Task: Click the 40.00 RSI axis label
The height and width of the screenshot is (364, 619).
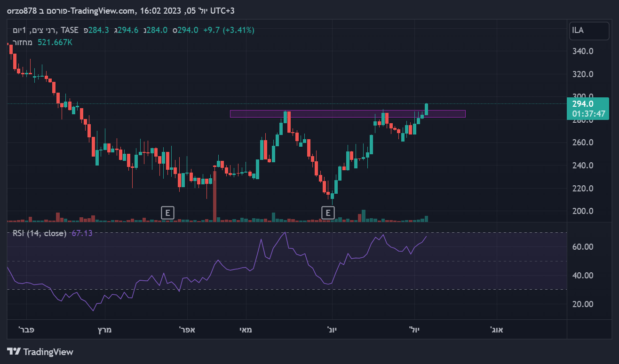Action: pyautogui.click(x=582, y=276)
